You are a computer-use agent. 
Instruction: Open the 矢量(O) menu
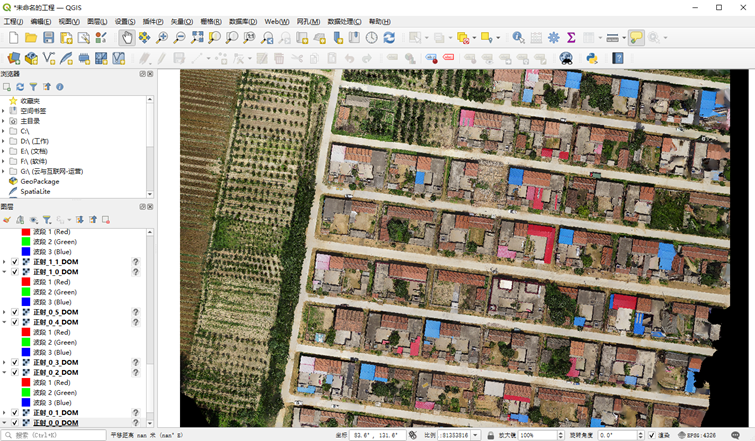[182, 22]
